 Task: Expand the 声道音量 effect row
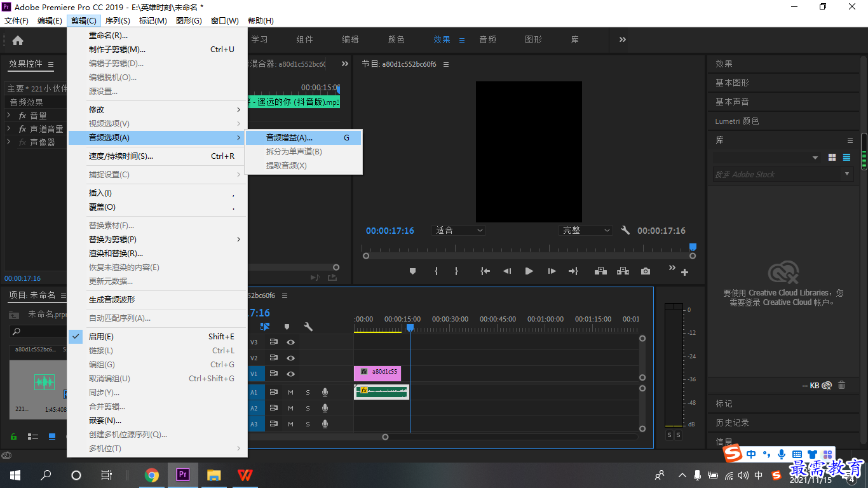(x=9, y=129)
